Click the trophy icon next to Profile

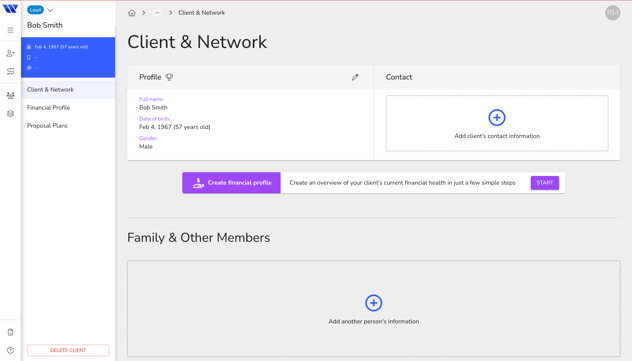coord(169,77)
